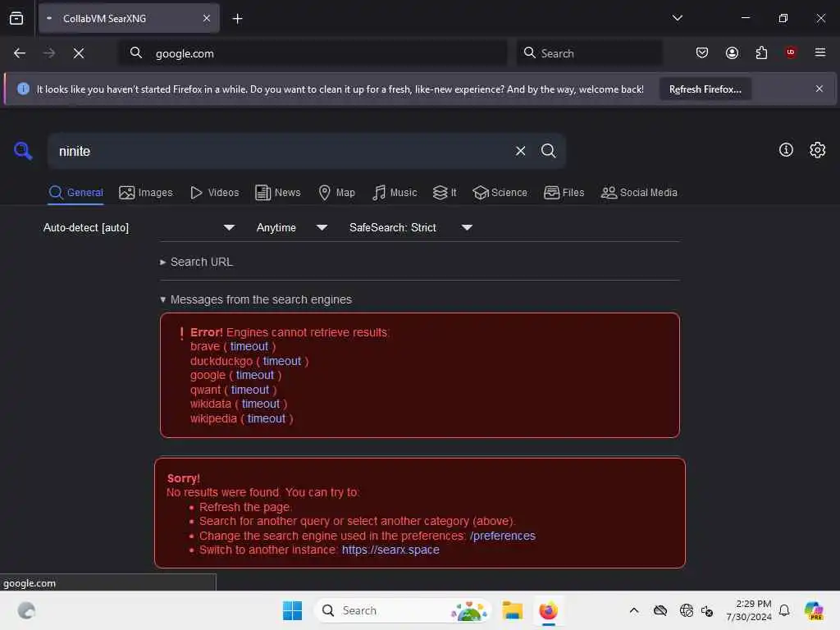Click the google.com address bar
840x630 pixels.
(313, 53)
